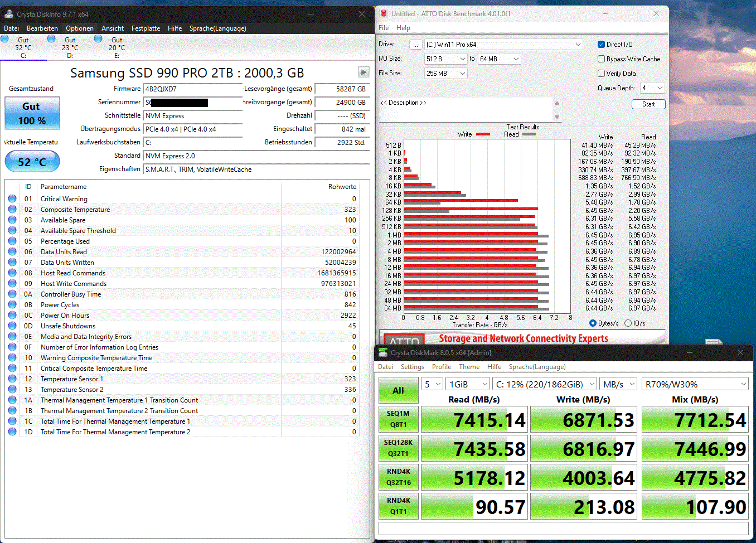Click the status icon beside Available Spare
756x543 pixels.
[x=12, y=220]
